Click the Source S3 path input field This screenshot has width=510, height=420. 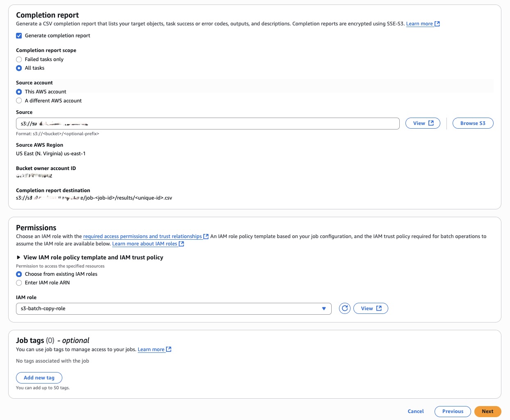207,123
